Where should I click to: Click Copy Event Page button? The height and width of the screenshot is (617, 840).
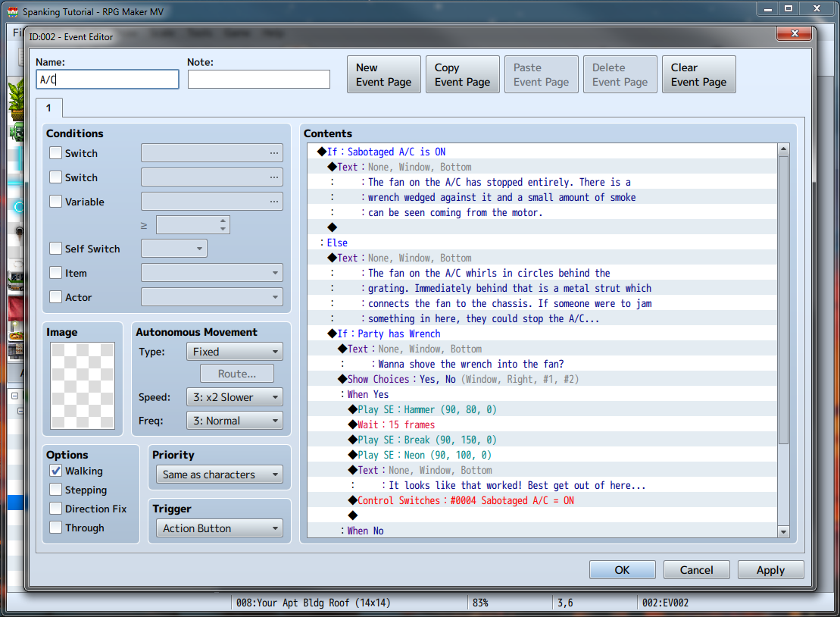[x=463, y=74]
